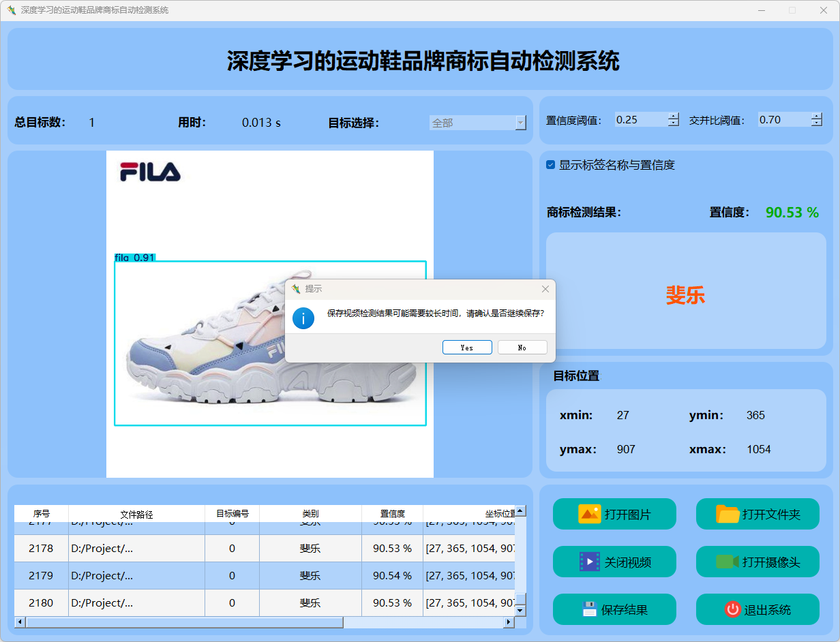
Task: Click the red power icon on 退出系统
Action: coord(732,609)
